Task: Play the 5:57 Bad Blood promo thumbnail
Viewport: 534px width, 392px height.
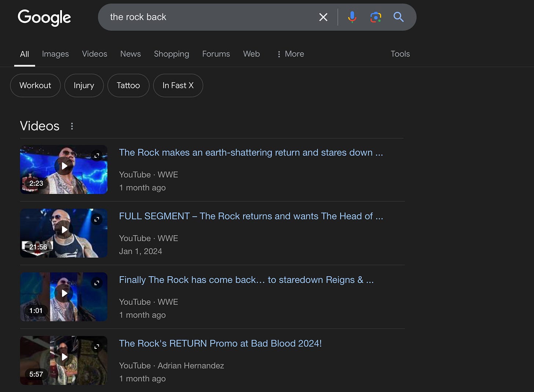Action: 64,360
